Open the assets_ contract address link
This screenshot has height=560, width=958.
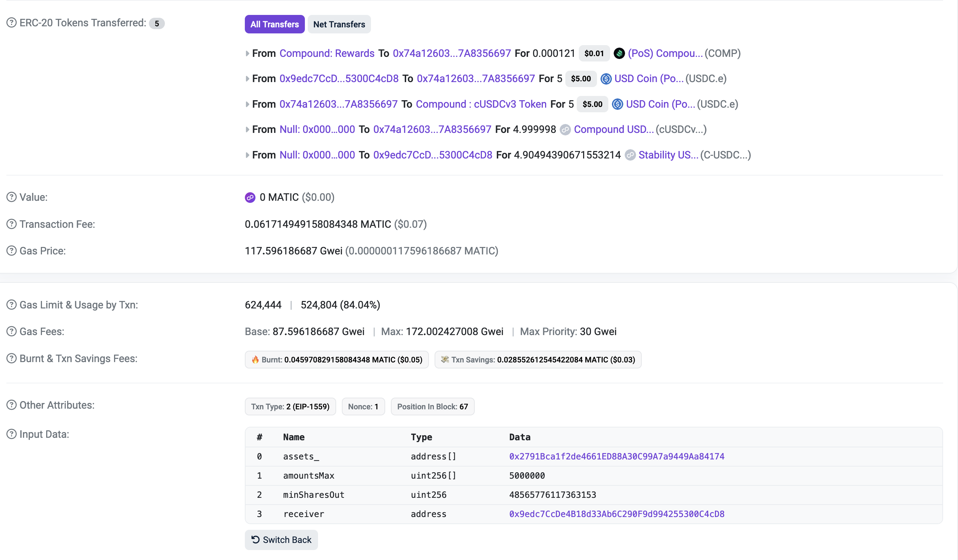pyautogui.click(x=617, y=457)
